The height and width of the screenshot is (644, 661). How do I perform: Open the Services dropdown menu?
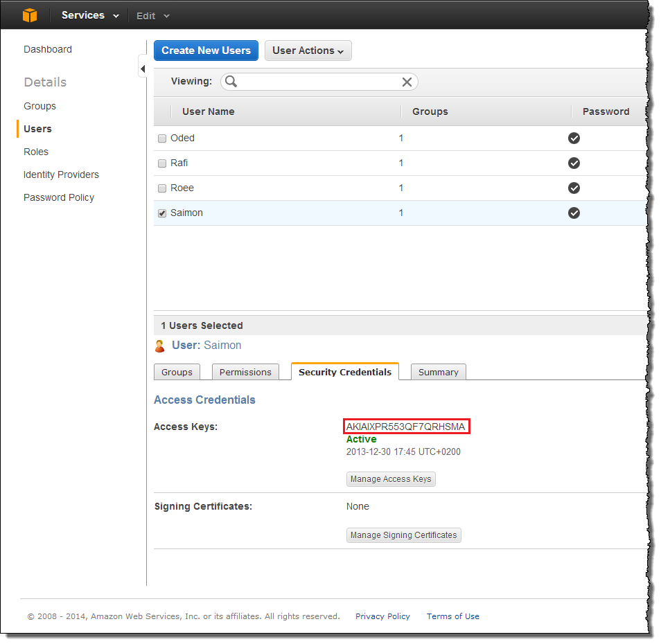[90, 15]
